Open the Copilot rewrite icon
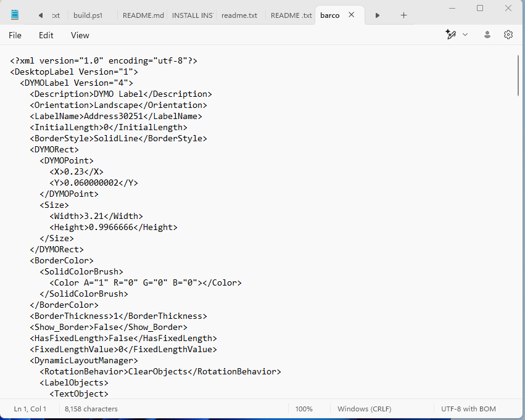Viewport: 525px width, 420px height. 451,35
